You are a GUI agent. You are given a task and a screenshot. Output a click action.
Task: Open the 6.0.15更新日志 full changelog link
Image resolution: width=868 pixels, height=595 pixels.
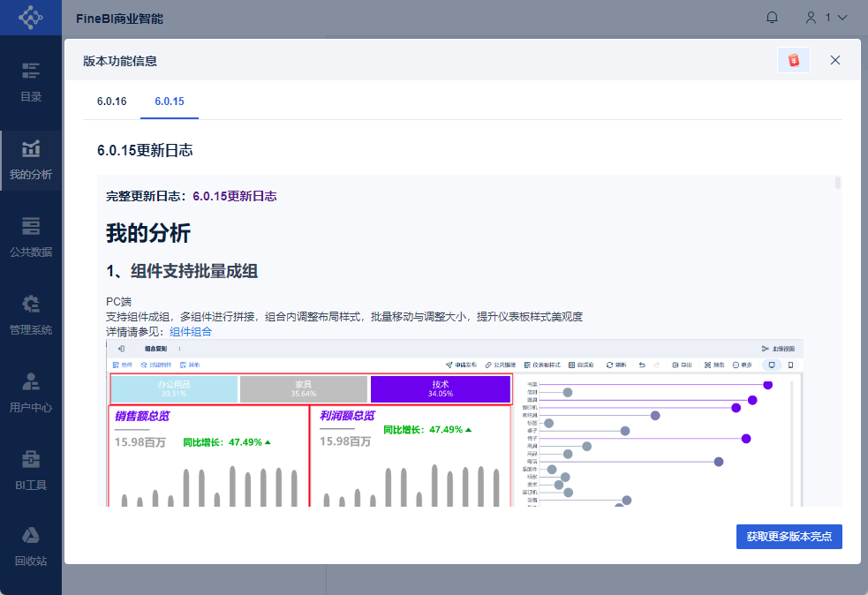point(235,195)
